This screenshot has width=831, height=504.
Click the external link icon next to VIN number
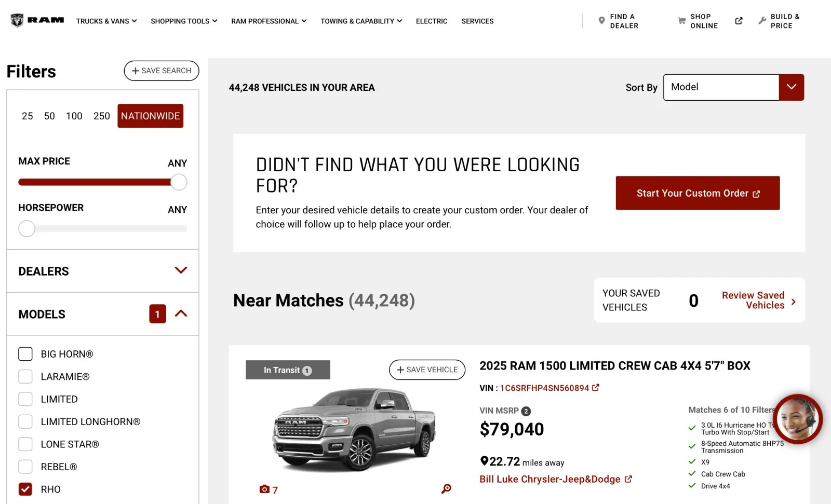coord(596,388)
